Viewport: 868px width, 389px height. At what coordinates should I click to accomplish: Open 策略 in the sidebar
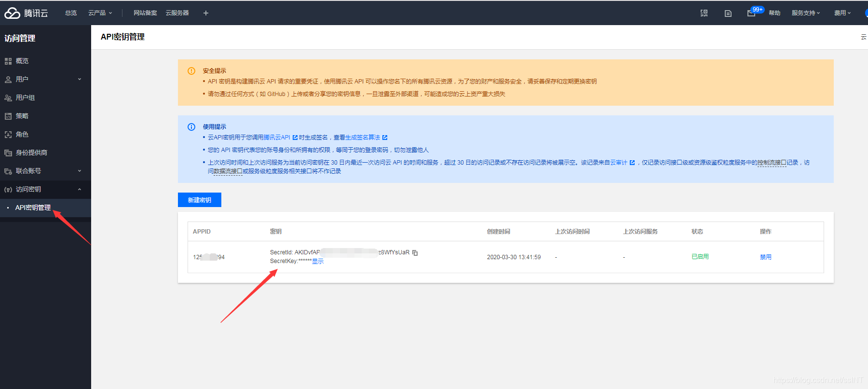45,116
